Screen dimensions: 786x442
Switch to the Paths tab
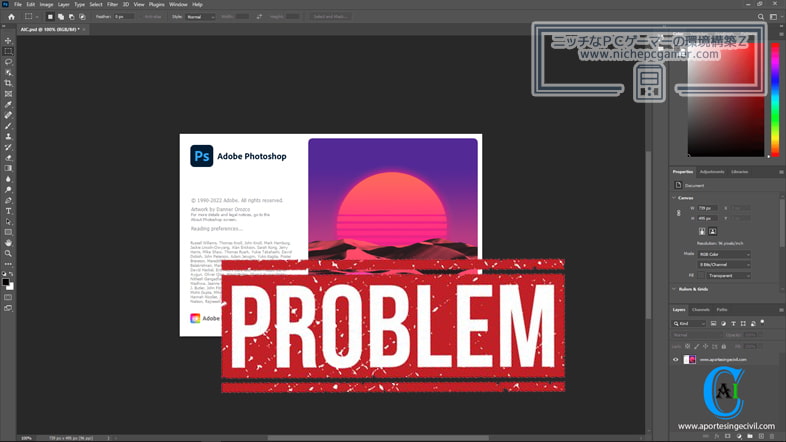click(722, 310)
